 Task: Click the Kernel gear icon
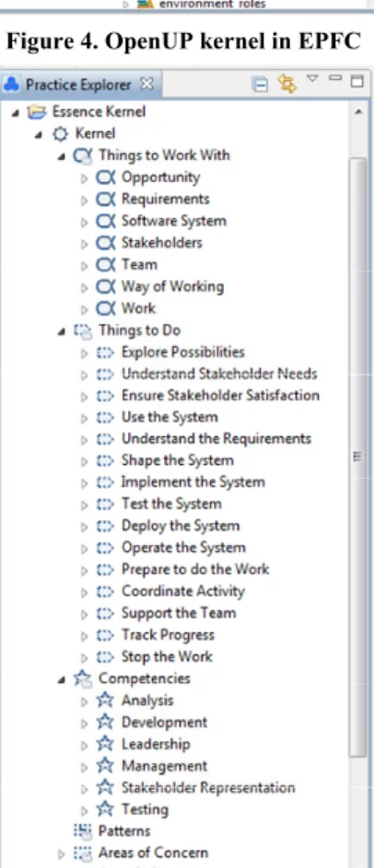[x=60, y=134]
